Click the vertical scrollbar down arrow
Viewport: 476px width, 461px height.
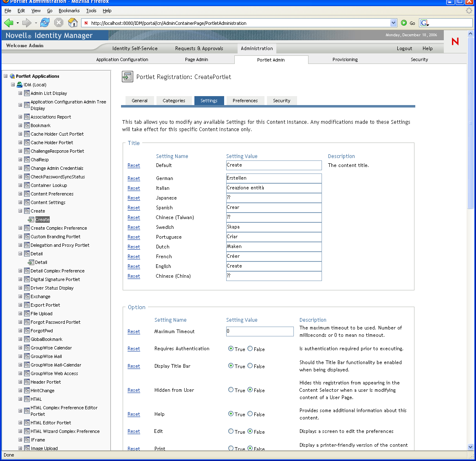click(471, 447)
